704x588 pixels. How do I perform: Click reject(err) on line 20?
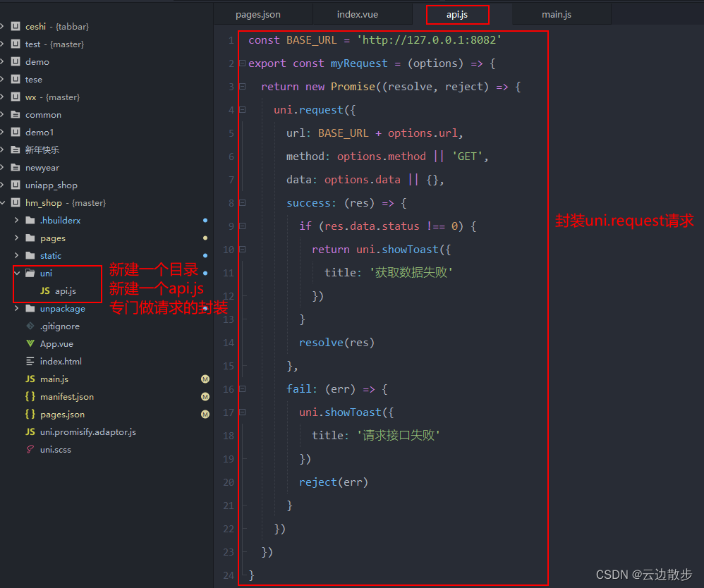[x=334, y=482]
